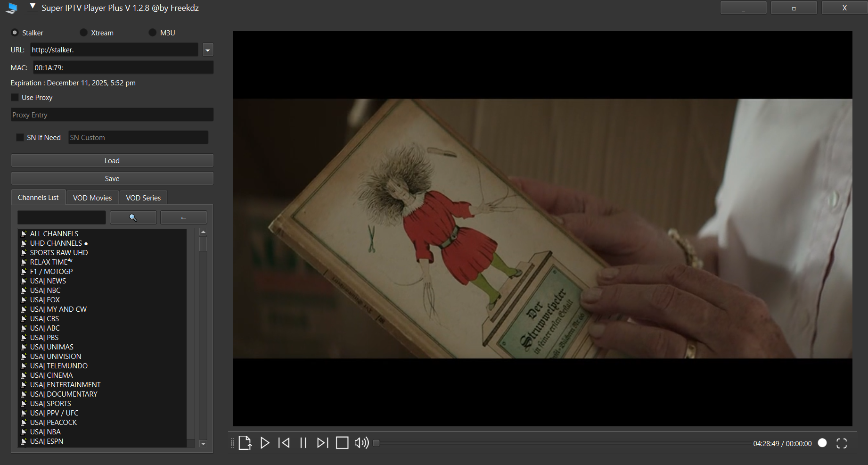868x465 pixels.
Task: Select the M3U radio button
Action: click(152, 33)
